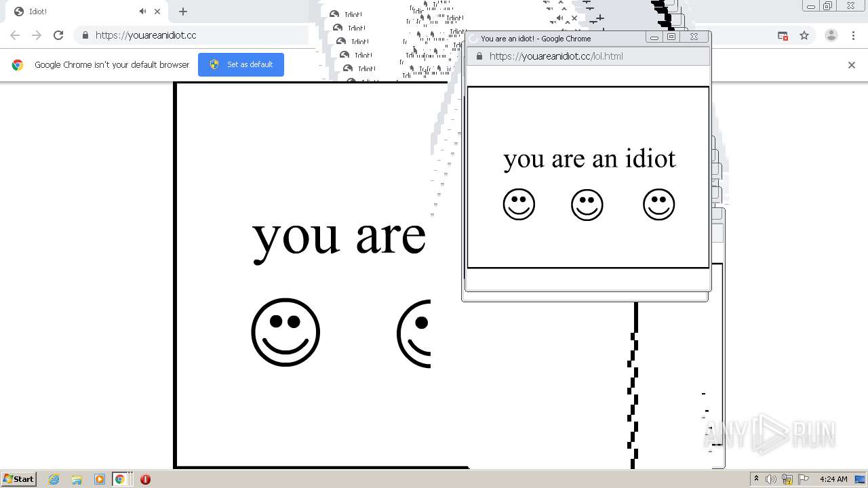Show hidden system tray icons
The height and width of the screenshot is (488, 868).
click(x=756, y=479)
